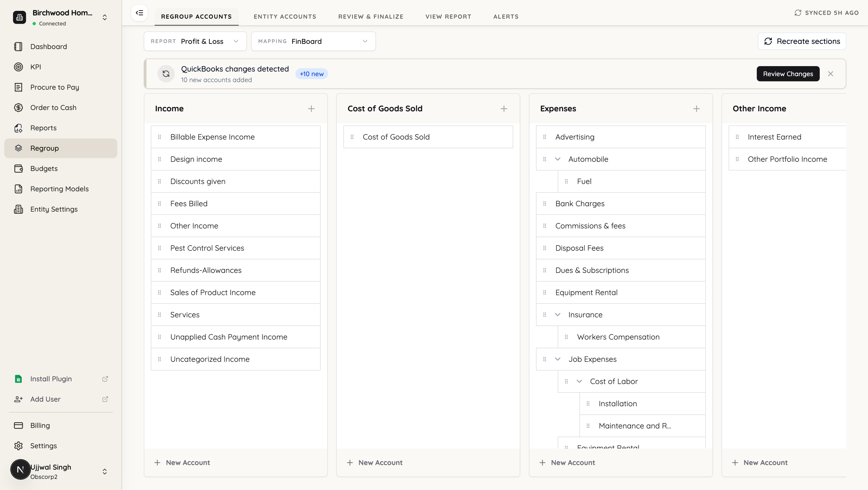Collapse the Insurance account group
The height and width of the screenshot is (490, 868).
[558, 315]
